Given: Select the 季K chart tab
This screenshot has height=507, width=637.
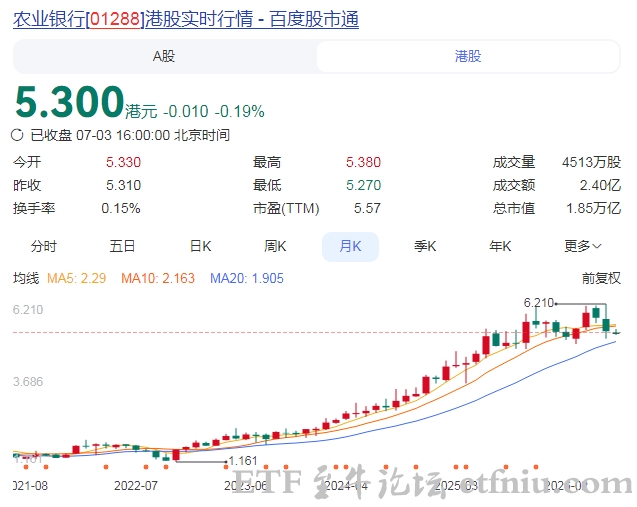Looking at the screenshot, I should [x=425, y=246].
